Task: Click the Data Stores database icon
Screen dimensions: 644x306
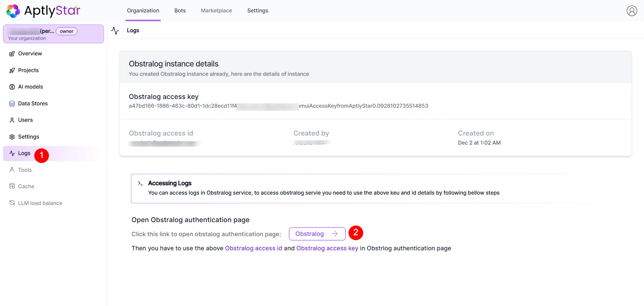Action: [12, 103]
